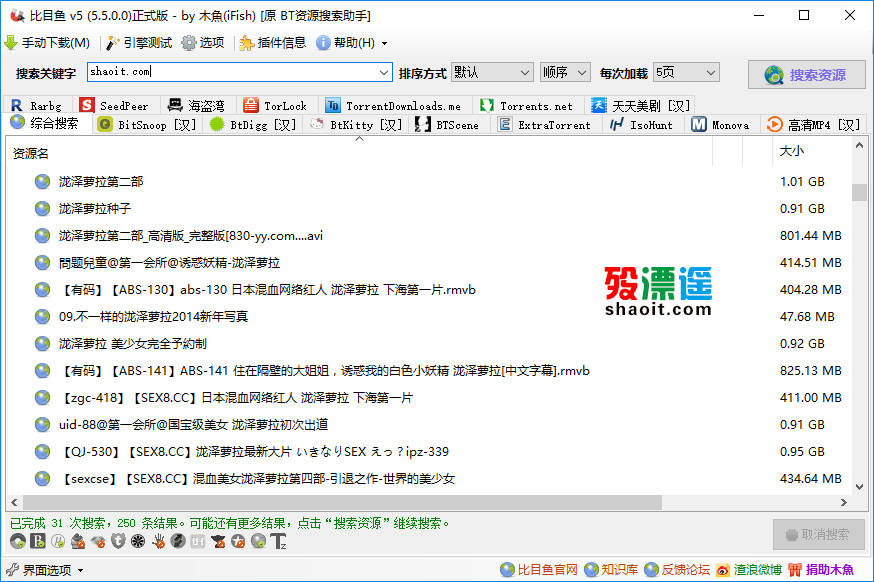Click the horizontal scrollbar thumb
Screen dimensions: 874x582
tap(342, 502)
